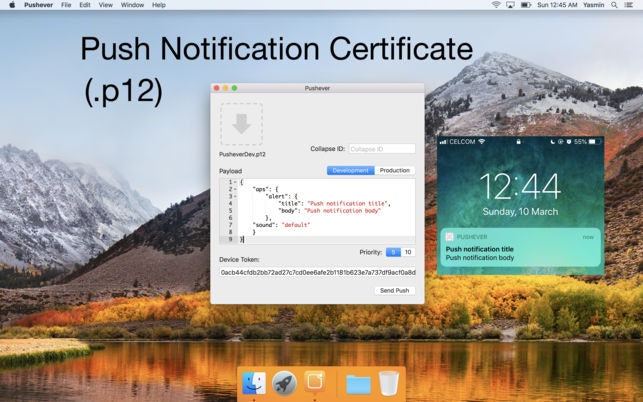Viewport: 643px width, 402px height.
Task: Click the "Push notification title" payload string
Action: [348, 203]
